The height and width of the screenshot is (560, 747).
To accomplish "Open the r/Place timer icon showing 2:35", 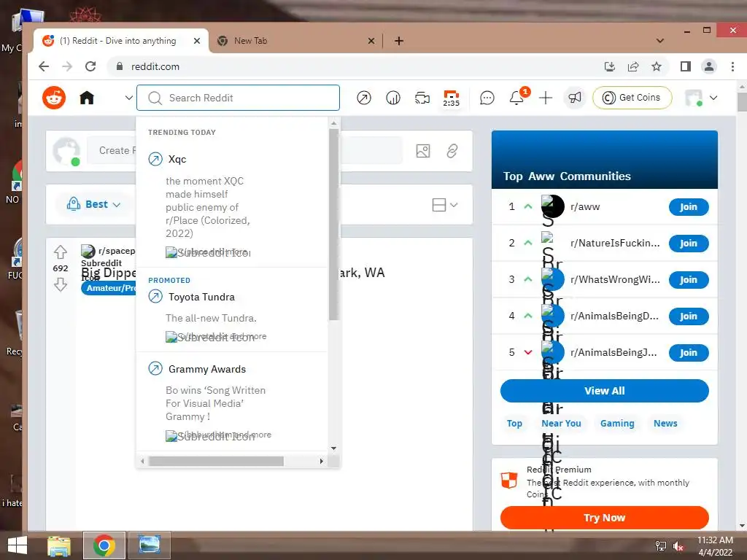I will tap(451, 98).
